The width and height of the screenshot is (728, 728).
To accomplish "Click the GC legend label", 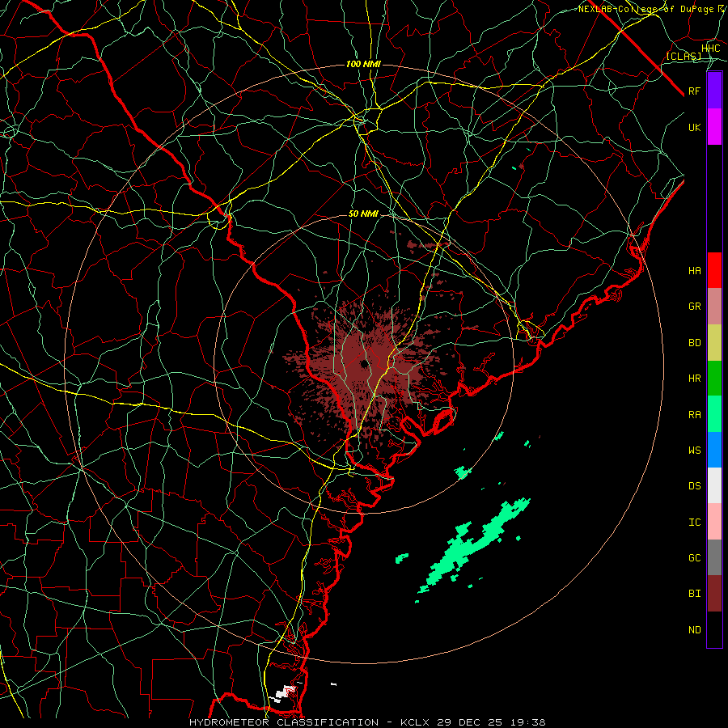I will [694, 558].
